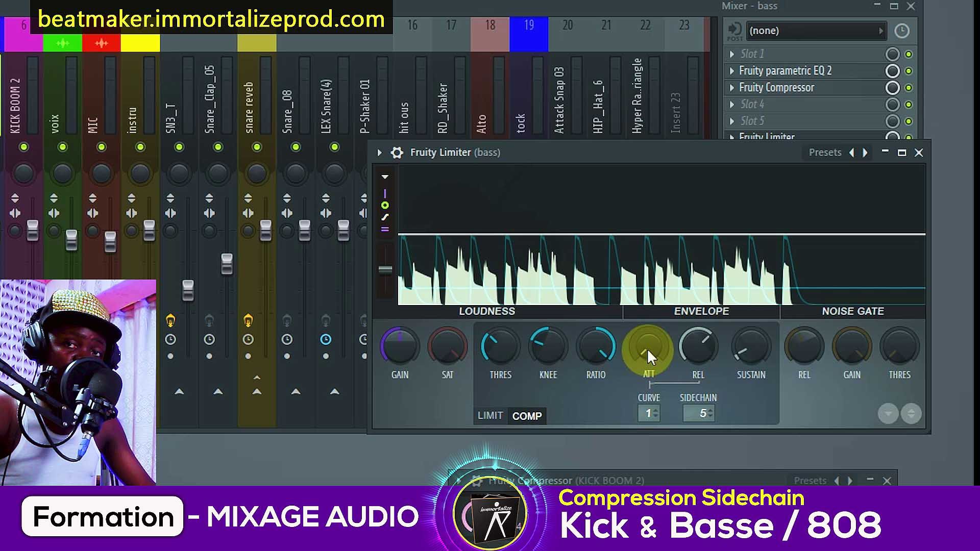The height and width of the screenshot is (551, 980).
Task: Open the limiter display options dropdown triangle
Action: [385, 177]
